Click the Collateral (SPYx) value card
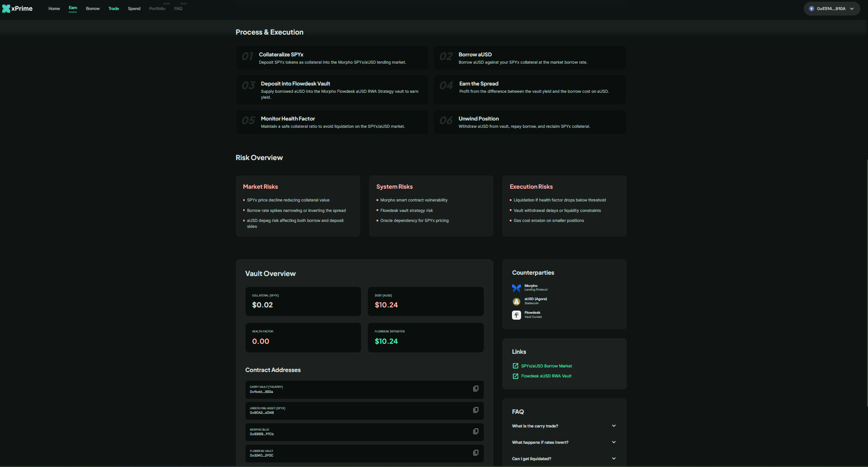 coord(303,301)
